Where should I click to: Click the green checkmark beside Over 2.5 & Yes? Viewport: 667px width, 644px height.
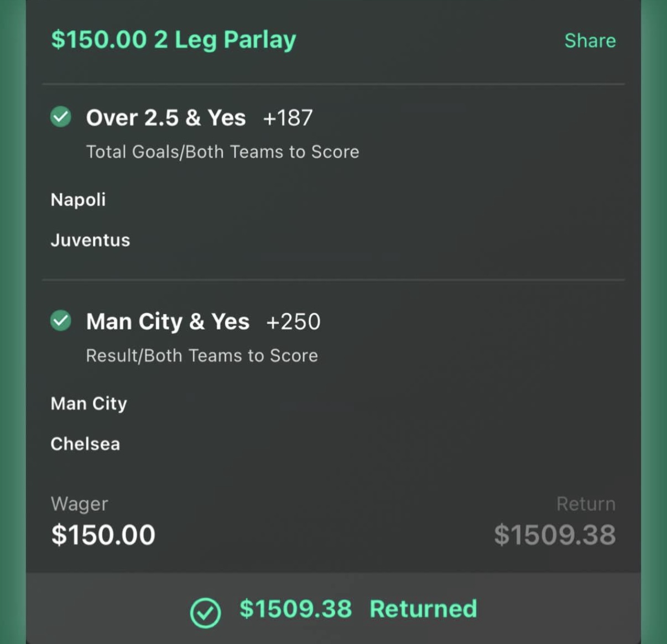(x=61, y=117)
